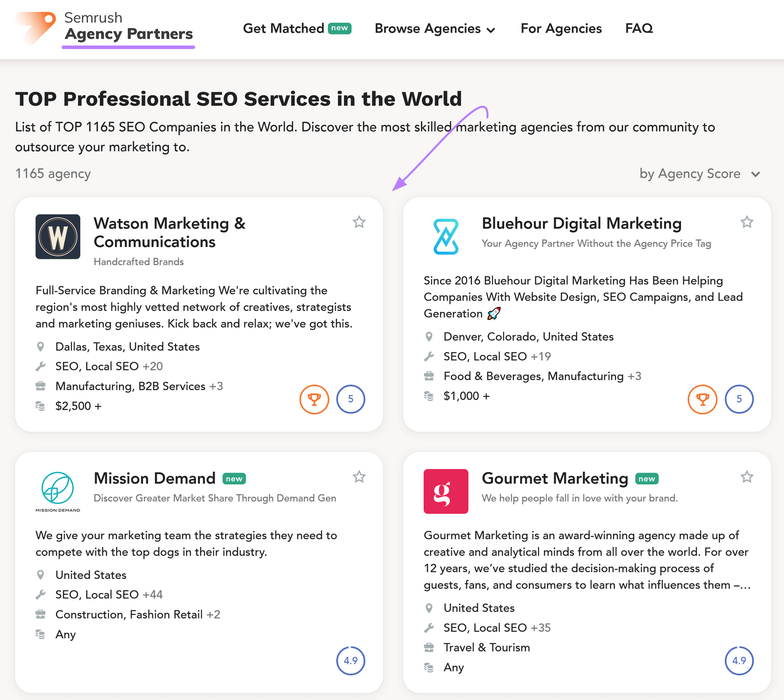Open Bluehour Digital Marketing's trophy award badge

[x=703, y=400]
